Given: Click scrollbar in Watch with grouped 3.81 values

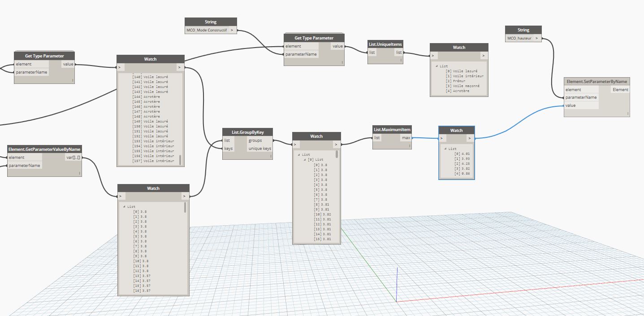Looking at the screenshot, I should [x=337, y=154].
